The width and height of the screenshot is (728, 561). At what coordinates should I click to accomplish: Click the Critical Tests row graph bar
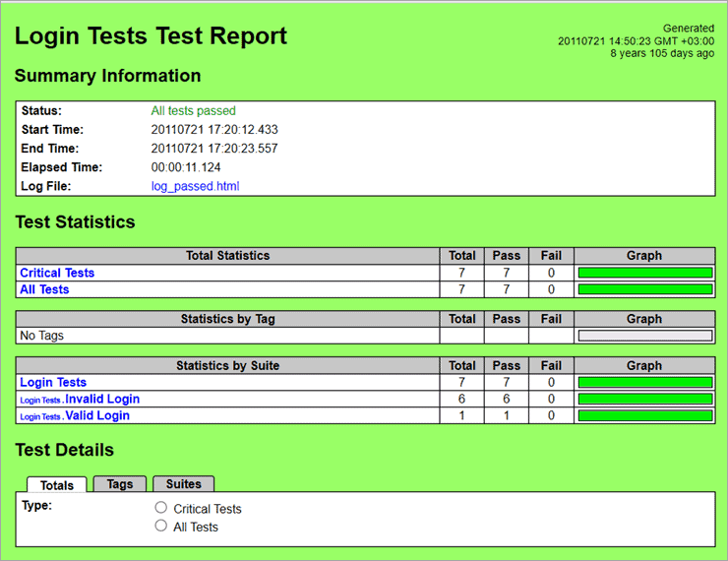click(645, 273)
